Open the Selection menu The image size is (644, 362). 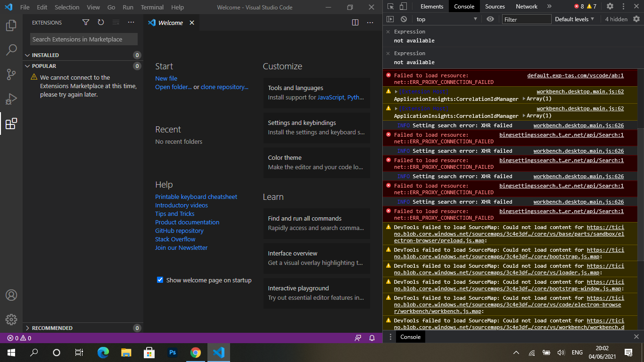67,7
